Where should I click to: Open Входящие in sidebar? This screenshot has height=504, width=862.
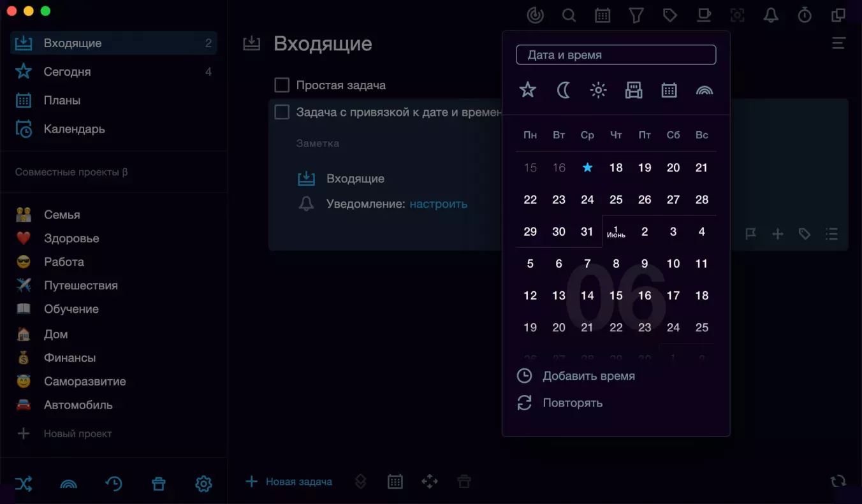[x=113, y=43]
